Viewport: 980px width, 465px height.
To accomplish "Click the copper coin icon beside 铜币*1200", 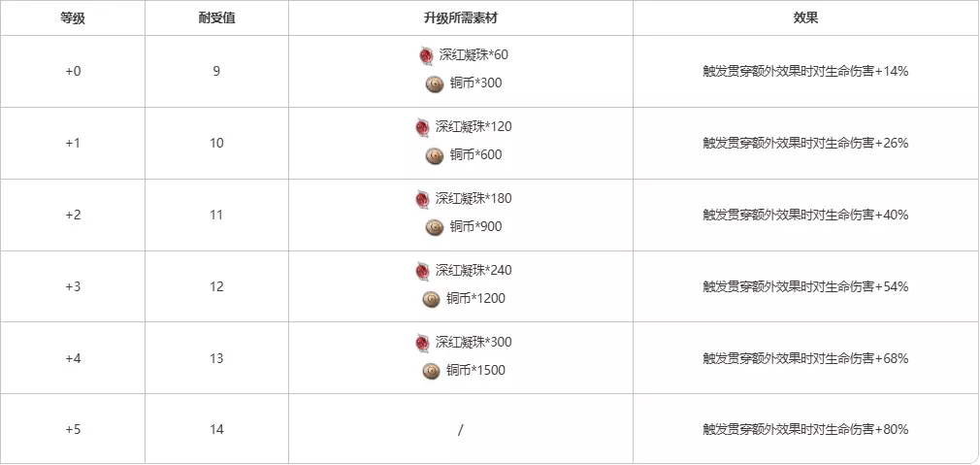I will tap(432, 299).
